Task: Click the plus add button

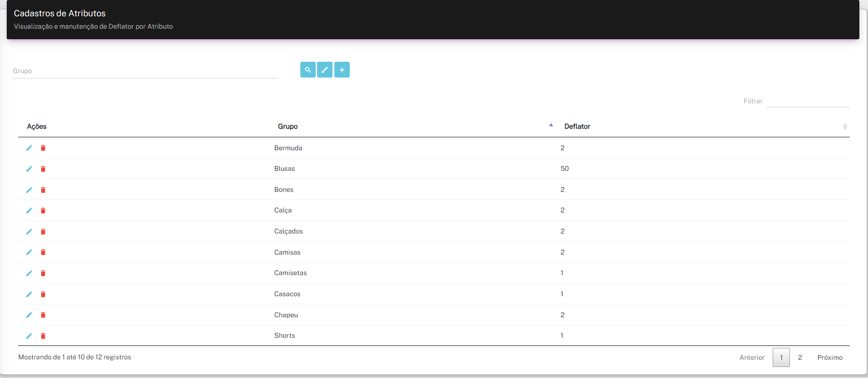Action: 342,70
